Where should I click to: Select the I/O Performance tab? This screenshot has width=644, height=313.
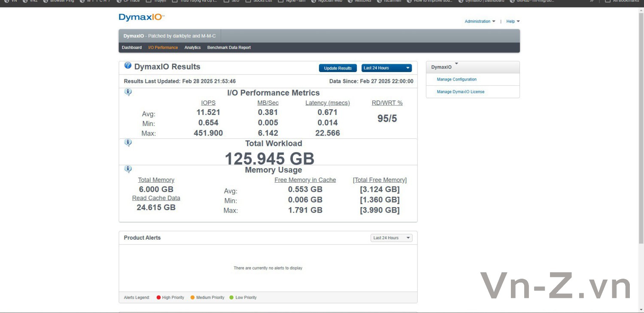click(x=163, y=48)
